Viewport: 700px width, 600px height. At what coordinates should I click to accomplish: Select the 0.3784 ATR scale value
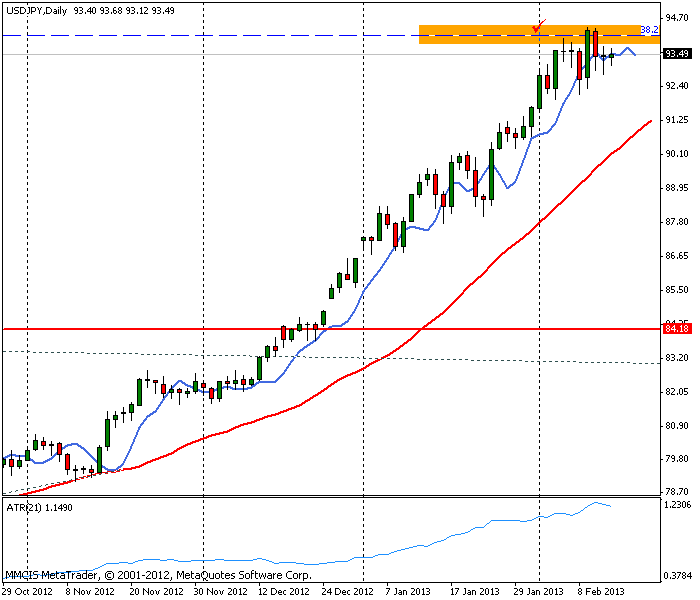tap(679, 575)
